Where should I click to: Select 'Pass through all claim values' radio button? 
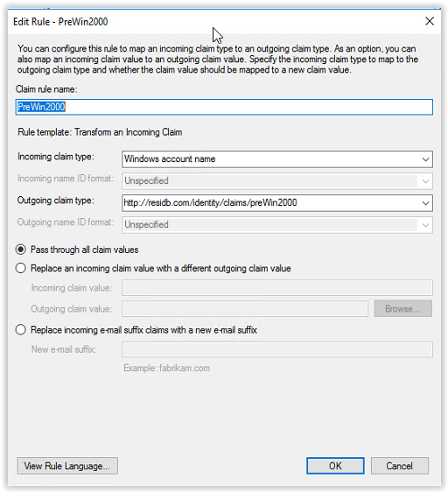(21, 250)
